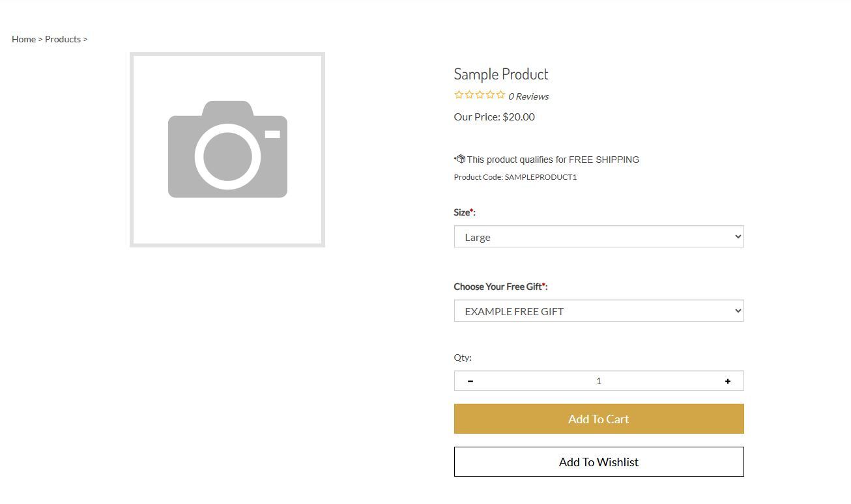Open the 0 Reviews link
This screenshot has width=851, height=504.
(x=528, y=96)
